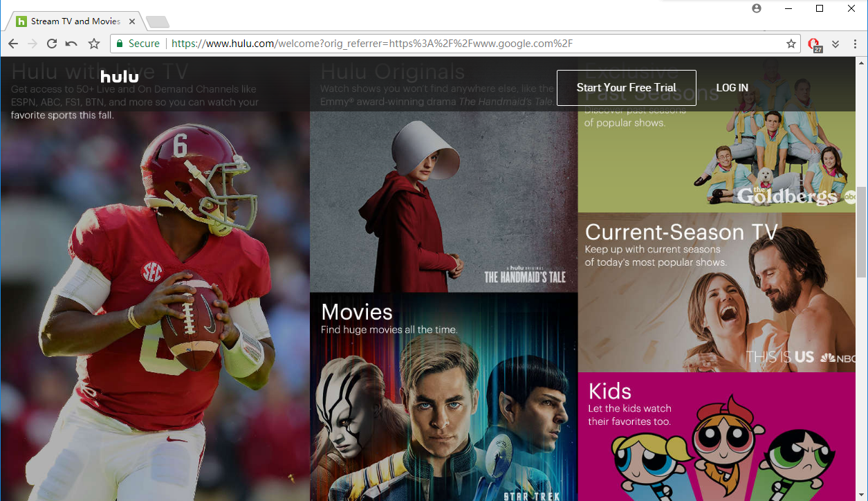Click the browser forward arrow
The image size is (868, 501).
point(33,44)
